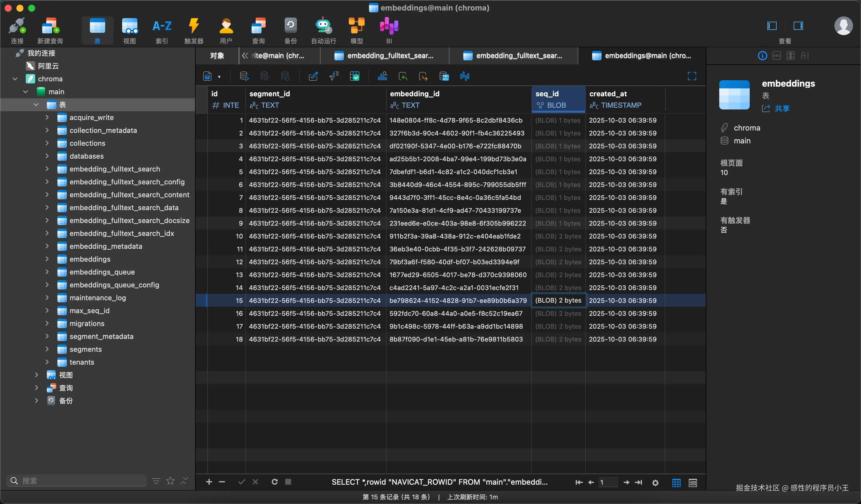Switch to grid view mode
Screen dimensions: 861x504
point(676,482)
